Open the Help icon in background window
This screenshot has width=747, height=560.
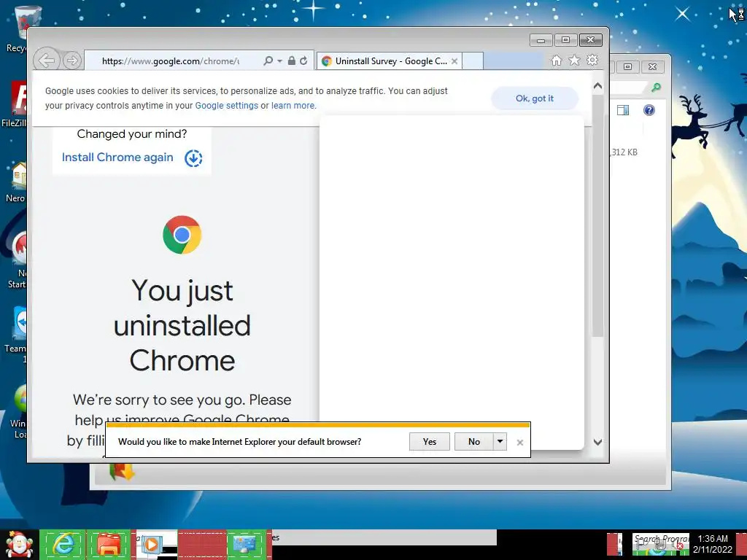coord(649,110)
